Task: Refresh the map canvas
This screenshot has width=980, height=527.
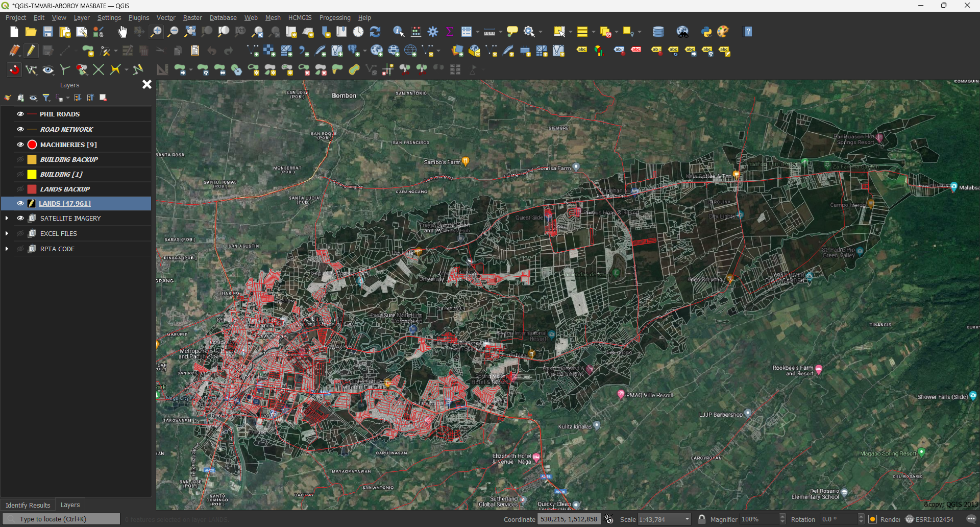Action: click(x=375, y=32)
